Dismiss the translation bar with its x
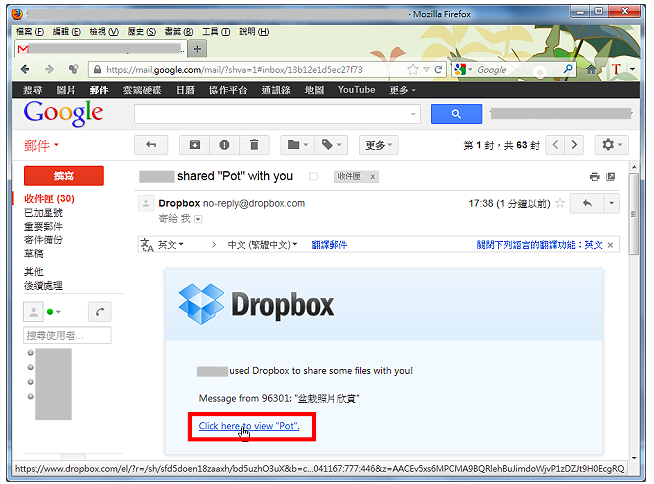 click(610, 245)
